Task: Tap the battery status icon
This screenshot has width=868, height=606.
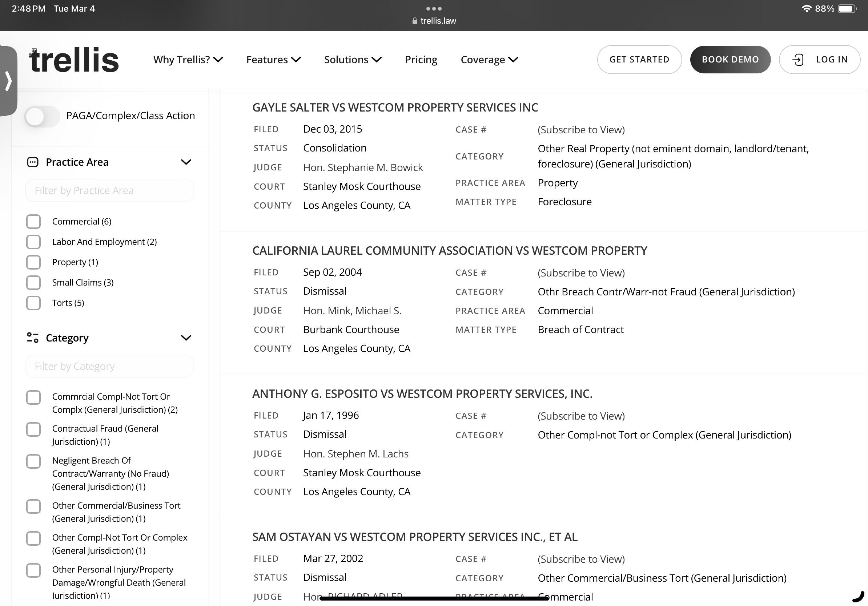Action: (x=847, y=9)
